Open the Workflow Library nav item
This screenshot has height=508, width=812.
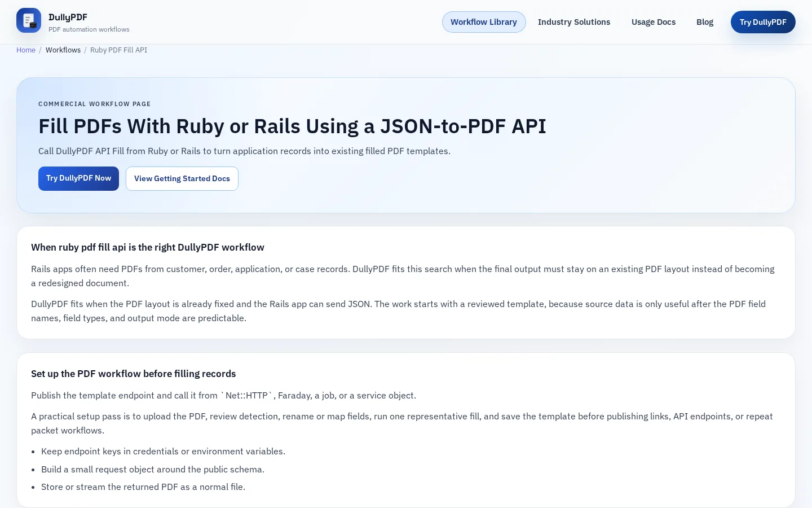tap(484, 22)
